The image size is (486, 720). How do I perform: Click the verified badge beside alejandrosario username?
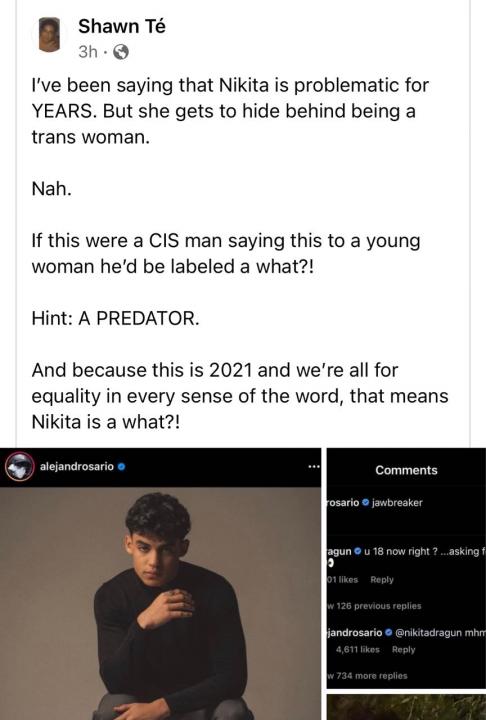tap(121, 467)
